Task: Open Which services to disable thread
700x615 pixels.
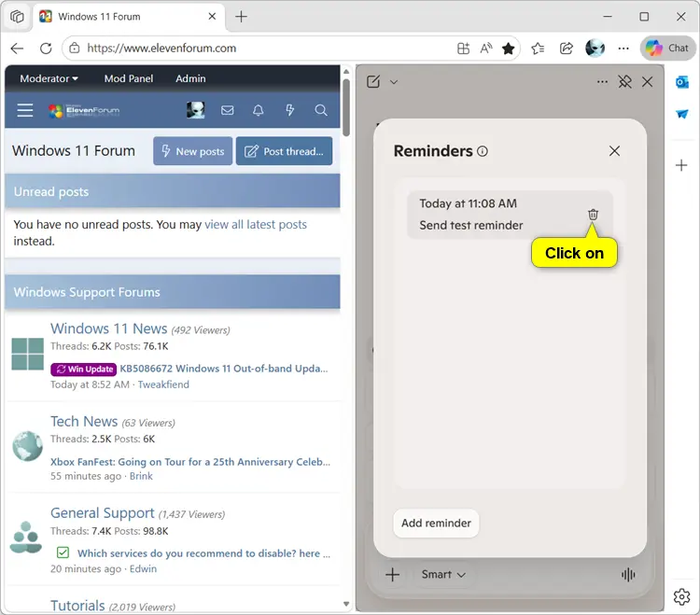Action: 204,553
